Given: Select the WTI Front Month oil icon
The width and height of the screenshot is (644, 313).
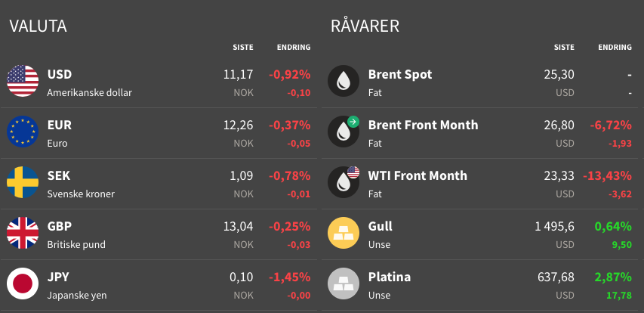Looking at the screenshot, I should point(344,181).
